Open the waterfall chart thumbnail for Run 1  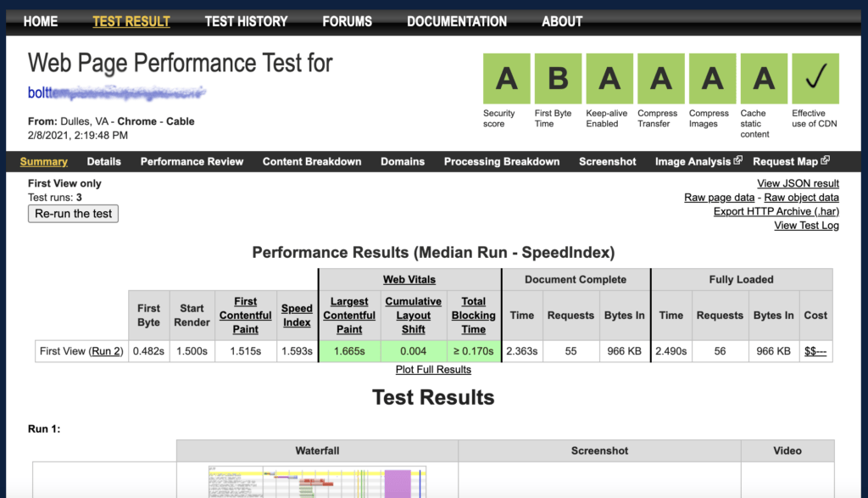click(x=317, y=485)
